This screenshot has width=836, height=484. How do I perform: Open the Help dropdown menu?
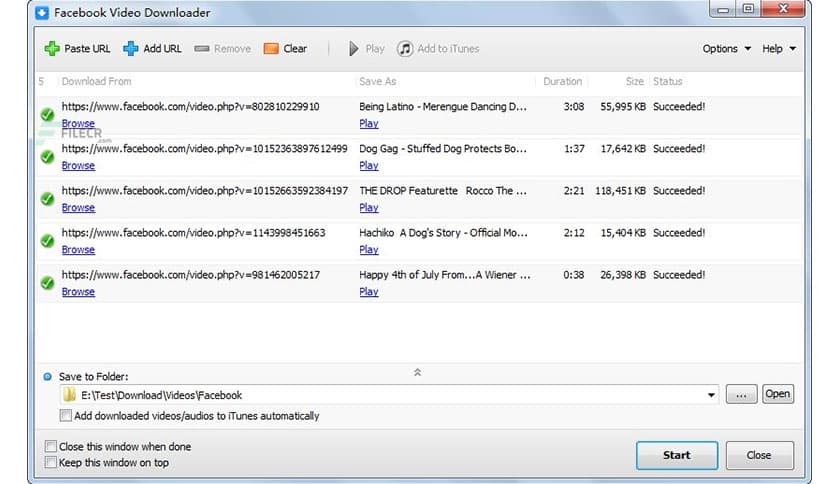779,49
